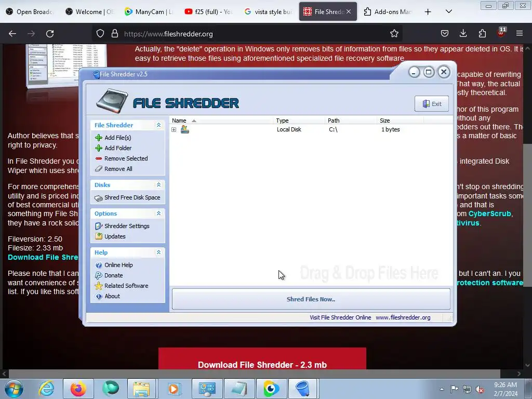This screenshot has height=399, width=532.
Task: Switch to the vista style Google tab
Action: point(268,11)
